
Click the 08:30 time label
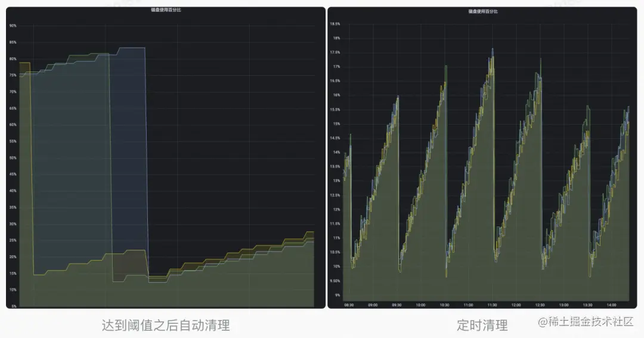349,305
